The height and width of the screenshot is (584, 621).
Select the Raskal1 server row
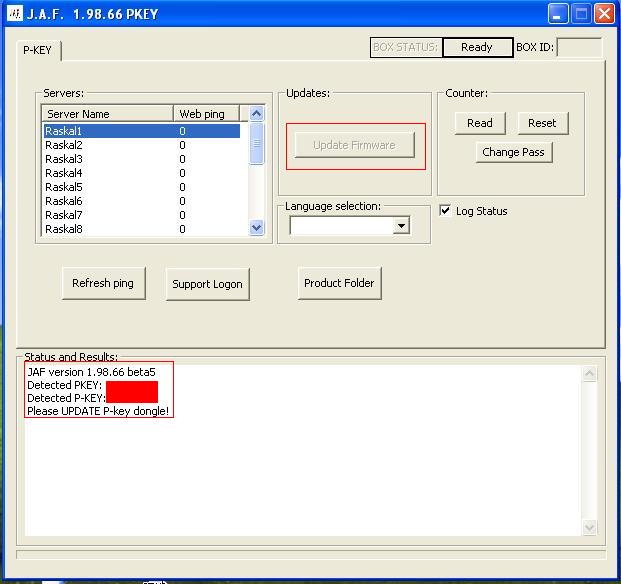142,131
